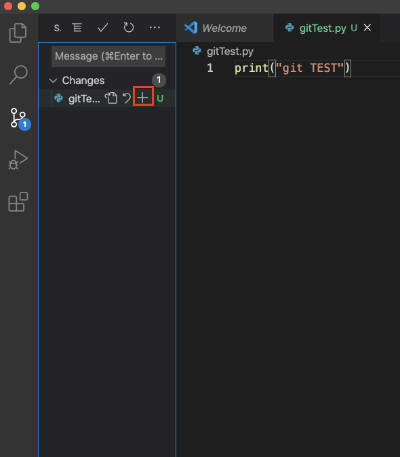
Task: Click the print code line text
Action: pyautogui.click(x=293, y=68)
